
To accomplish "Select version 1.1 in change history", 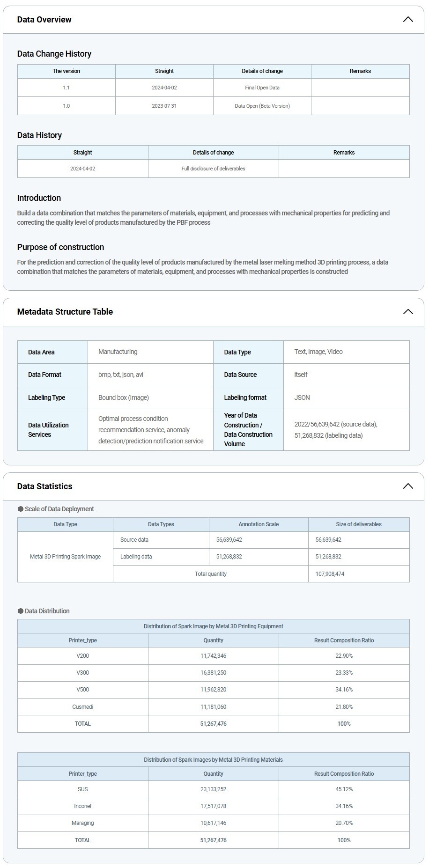I will point(66,88).
